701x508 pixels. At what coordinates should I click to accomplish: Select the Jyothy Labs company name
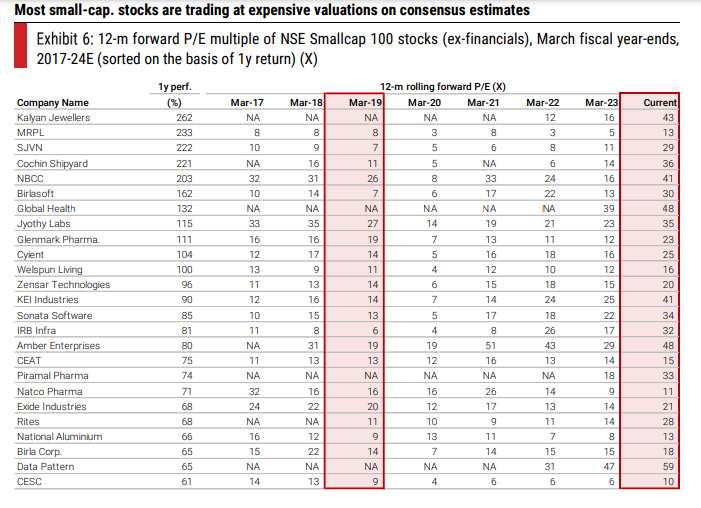click(x=45, y=224)
